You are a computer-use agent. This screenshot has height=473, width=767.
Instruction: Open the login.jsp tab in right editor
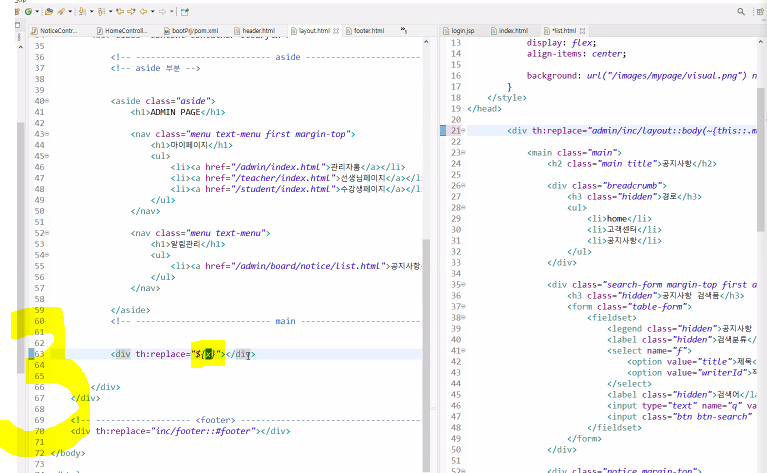click(x=458, y=30)
